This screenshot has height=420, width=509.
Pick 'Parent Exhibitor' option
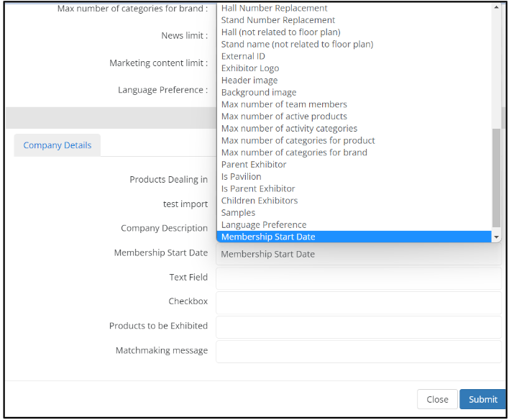[253, 165]
